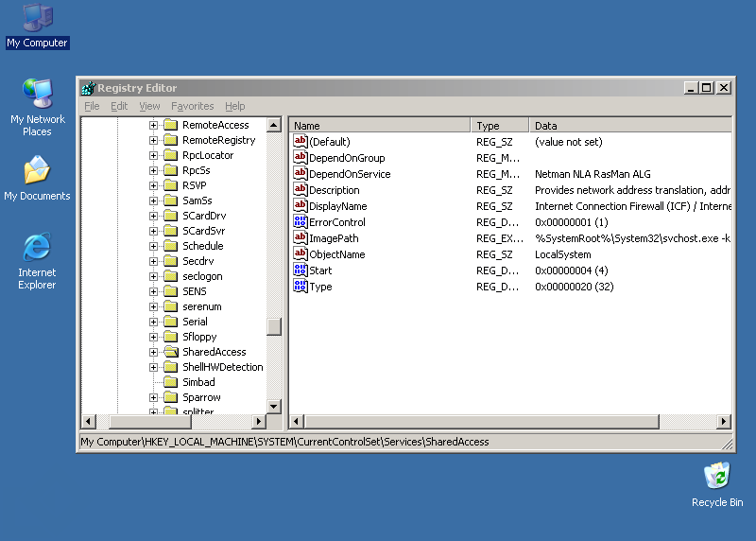The height and width of the screenshot is (541, 756).
Task: Click the tree pane horizontal scrollbar thumb
Action: click(150, 422)
